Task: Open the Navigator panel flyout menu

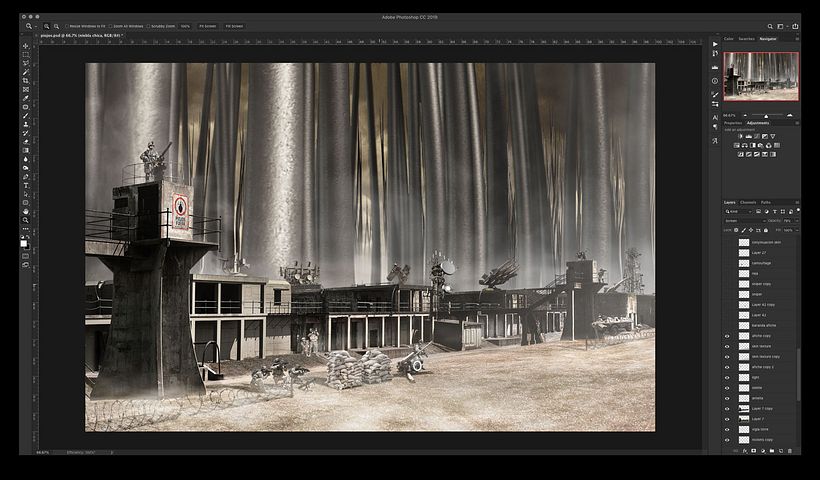Action: tap(797, 39)
